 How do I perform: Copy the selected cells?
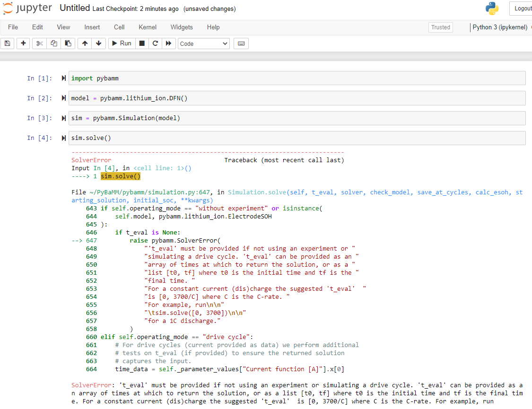click(x=53, y=43)
